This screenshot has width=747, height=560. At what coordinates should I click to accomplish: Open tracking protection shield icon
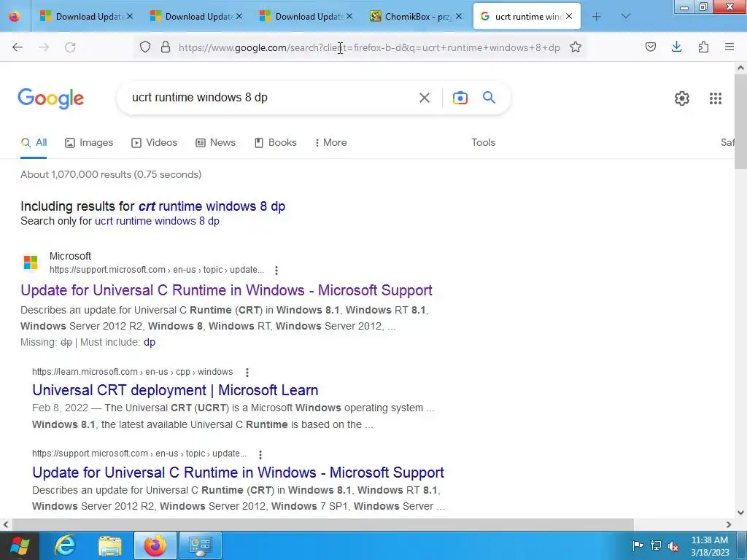145,47
